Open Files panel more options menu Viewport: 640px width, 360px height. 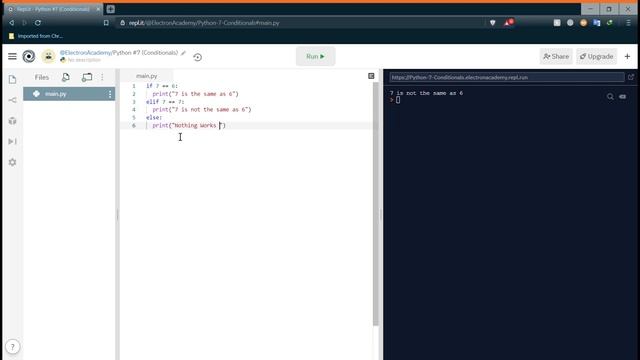point(102,77)
